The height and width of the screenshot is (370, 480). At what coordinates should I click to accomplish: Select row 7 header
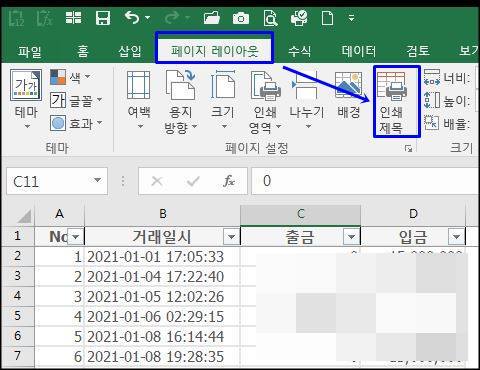click(x=17, y=356)
